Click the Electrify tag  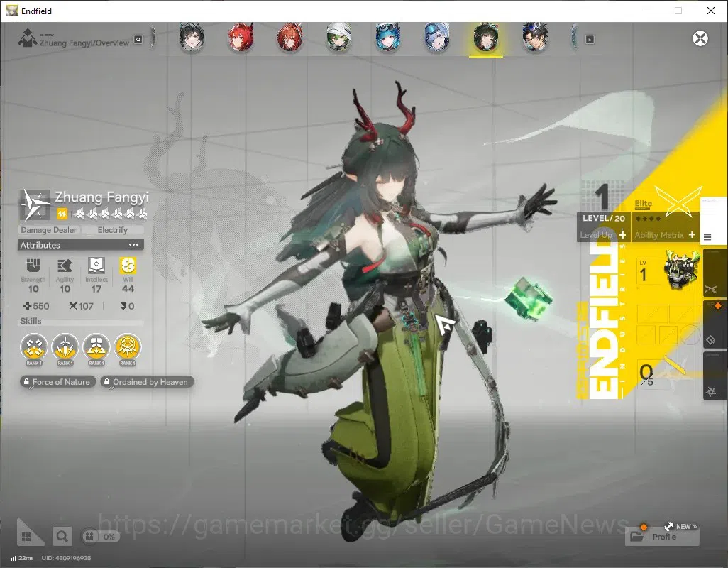(112, 230)
